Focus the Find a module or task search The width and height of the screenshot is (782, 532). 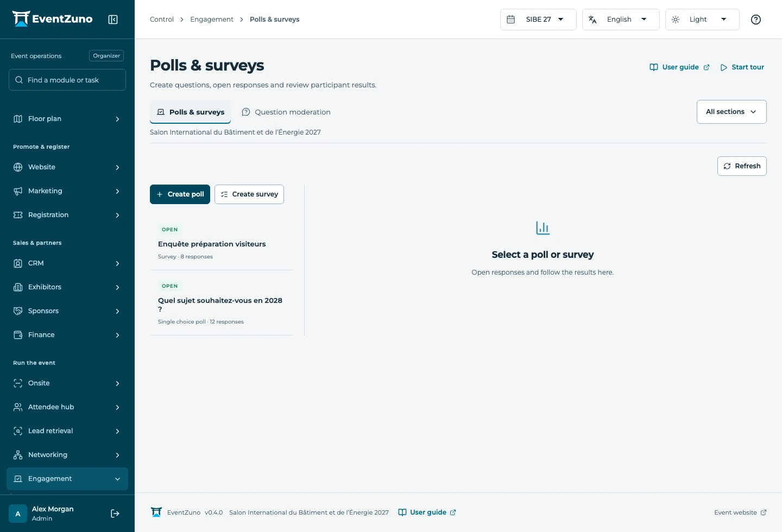[x=67, y=80]
